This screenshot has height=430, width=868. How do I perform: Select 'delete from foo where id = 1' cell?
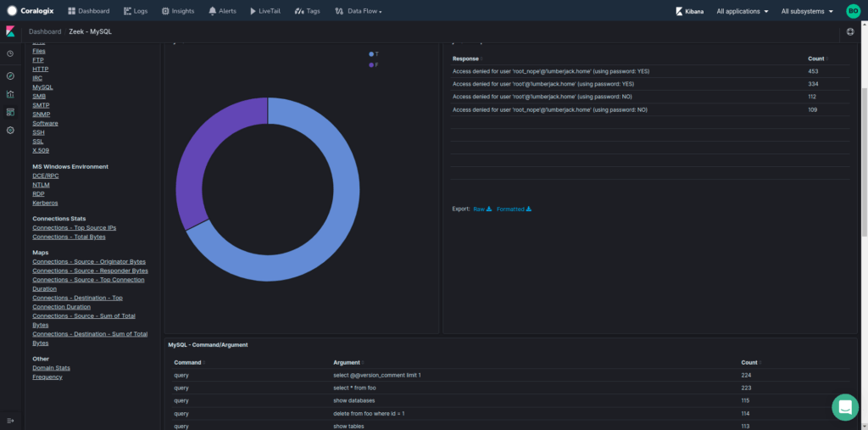(369, 413)
